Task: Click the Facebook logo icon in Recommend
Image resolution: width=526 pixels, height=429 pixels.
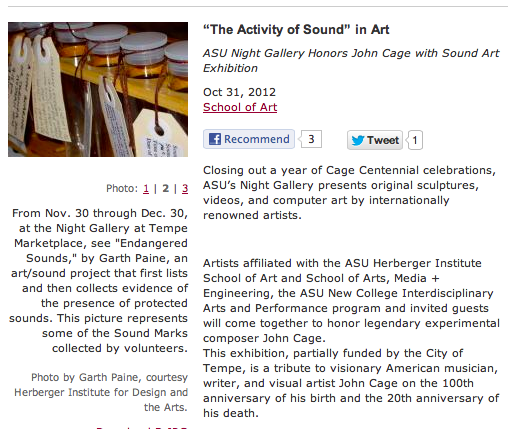Action: pyautogui.click(x=215, y=139)
